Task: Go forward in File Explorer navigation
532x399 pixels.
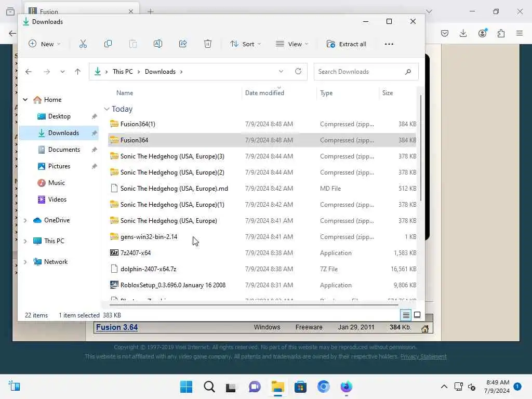Action: pos(47,72)
